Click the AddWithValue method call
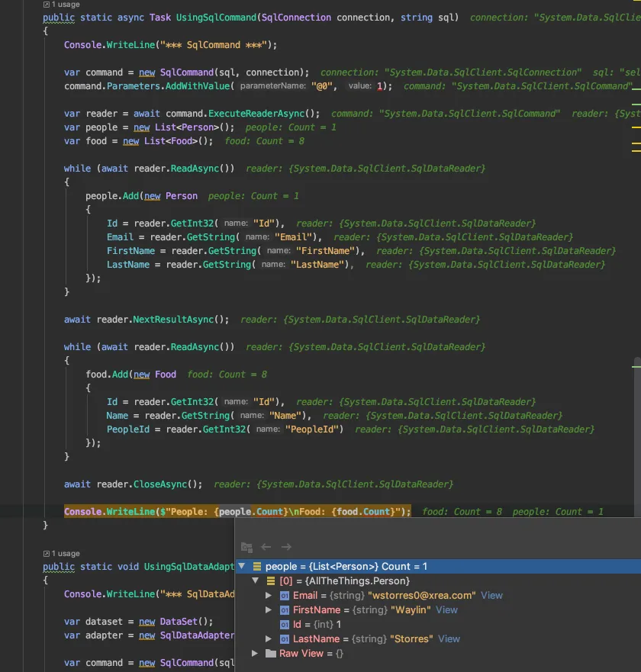Viewport: 641px width, 672px height. pos(198,86)
